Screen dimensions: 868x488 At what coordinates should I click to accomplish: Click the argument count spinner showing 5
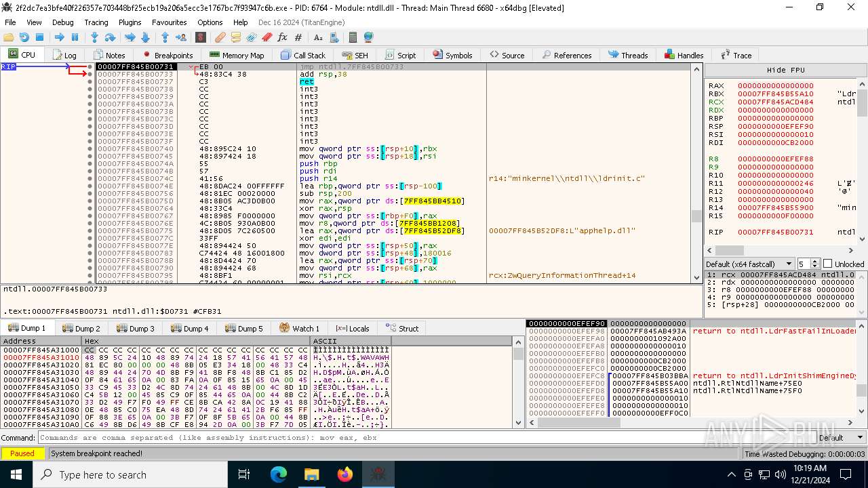point(808,264)
